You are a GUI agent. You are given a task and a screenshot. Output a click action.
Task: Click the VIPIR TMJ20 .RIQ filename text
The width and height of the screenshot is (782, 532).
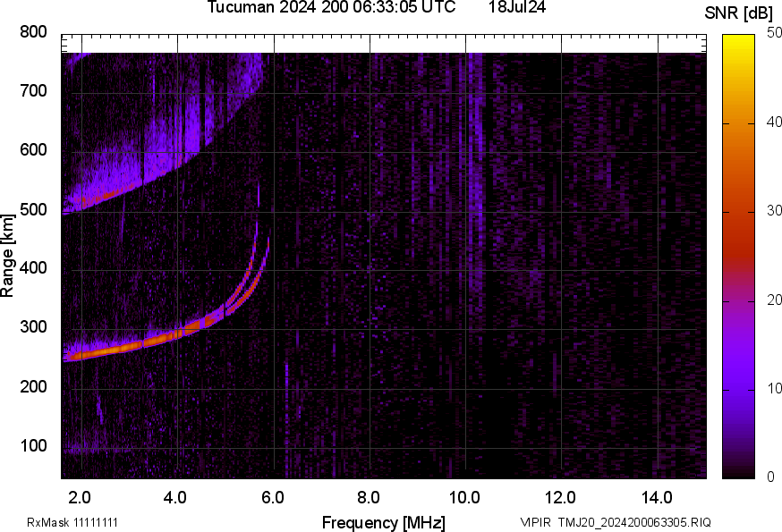point(616,522)
